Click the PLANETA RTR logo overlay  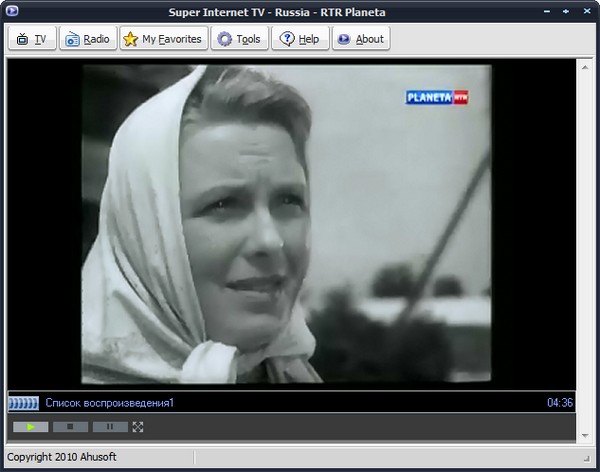coord(436,97)
